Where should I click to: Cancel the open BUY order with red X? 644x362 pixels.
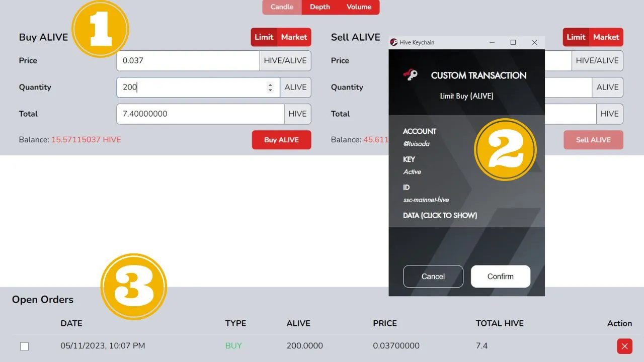pyautogui.click(x=624, y=346)
